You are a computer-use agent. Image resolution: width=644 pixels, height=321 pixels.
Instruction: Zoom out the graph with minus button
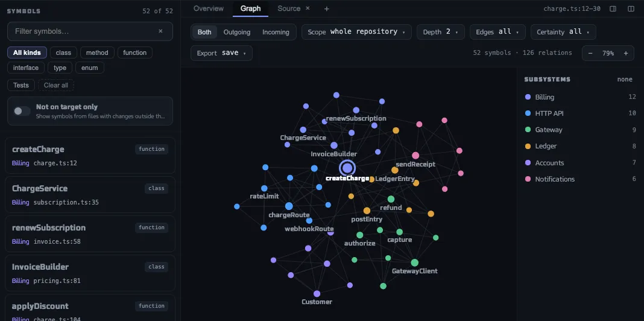590,53
